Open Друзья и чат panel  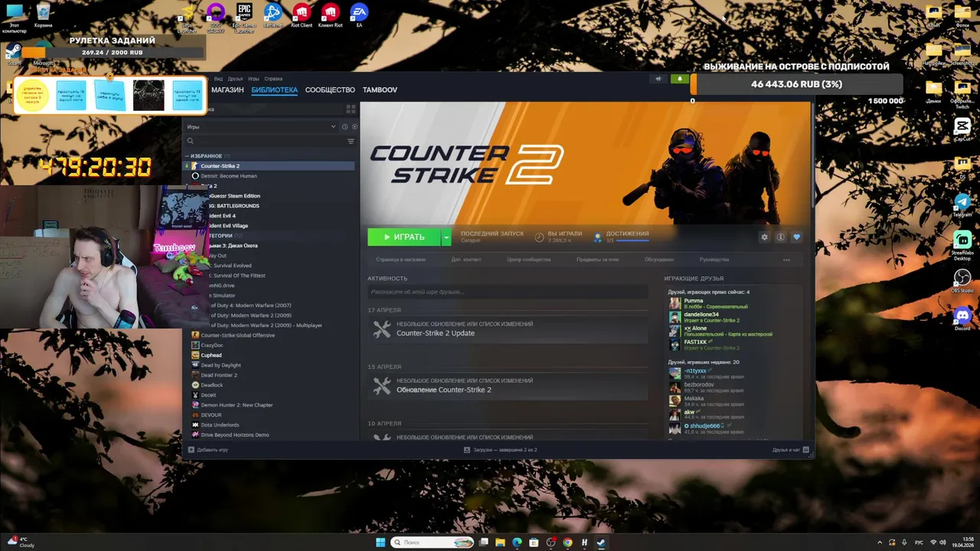pos(789,450)
